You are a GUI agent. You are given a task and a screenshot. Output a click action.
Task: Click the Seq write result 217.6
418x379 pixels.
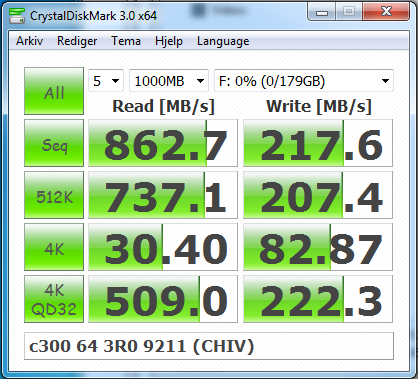pos(318,143)
